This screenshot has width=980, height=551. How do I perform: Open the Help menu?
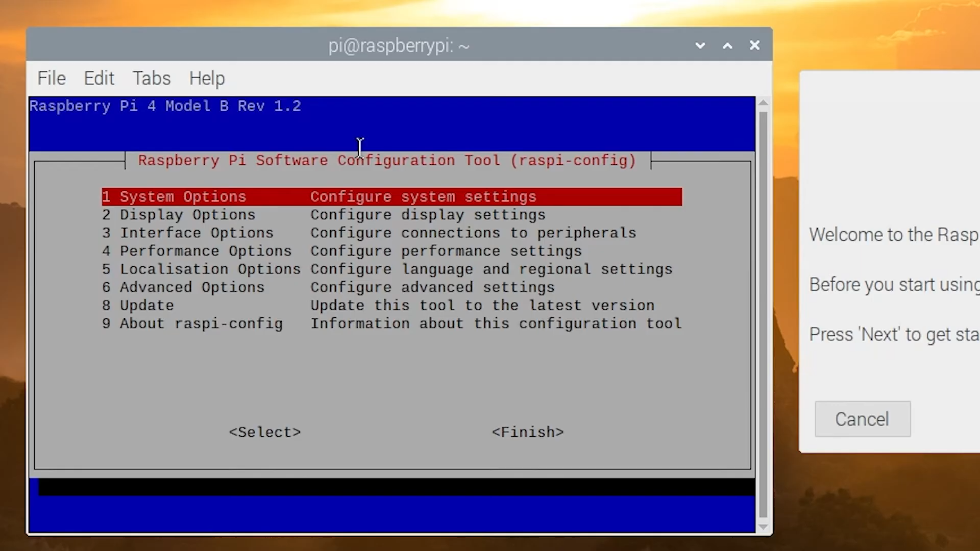[x=206, y=78]
